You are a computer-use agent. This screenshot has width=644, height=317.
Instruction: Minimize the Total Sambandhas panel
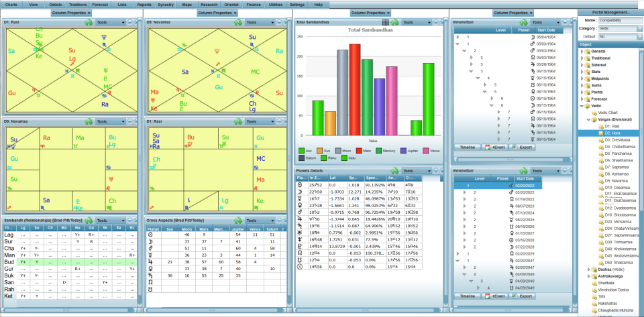(x=435, y=22)
